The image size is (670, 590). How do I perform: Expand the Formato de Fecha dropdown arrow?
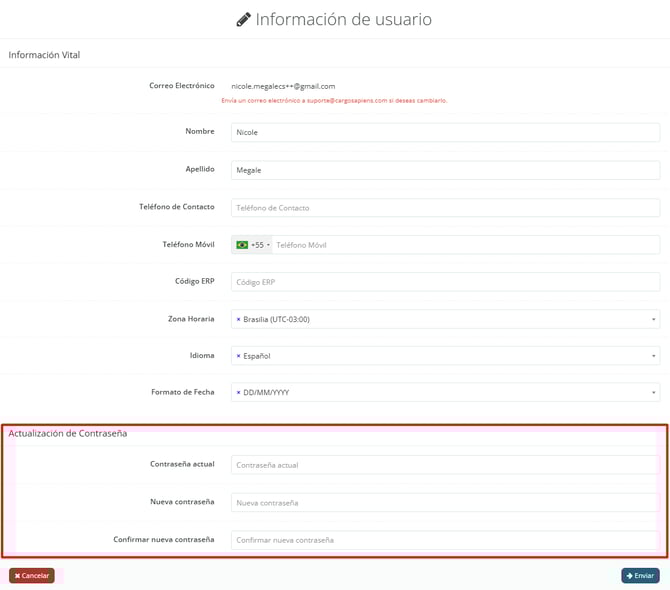[654, 393]
